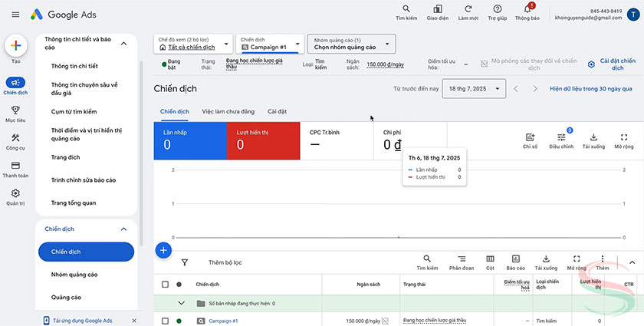Click the Mục tiêu goals trophy icon

pyautogui.click(x=16, y=114)
